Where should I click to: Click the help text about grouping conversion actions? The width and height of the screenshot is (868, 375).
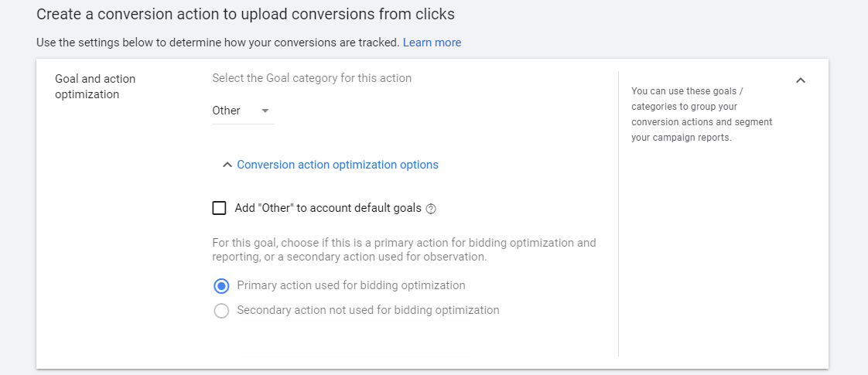702,114
